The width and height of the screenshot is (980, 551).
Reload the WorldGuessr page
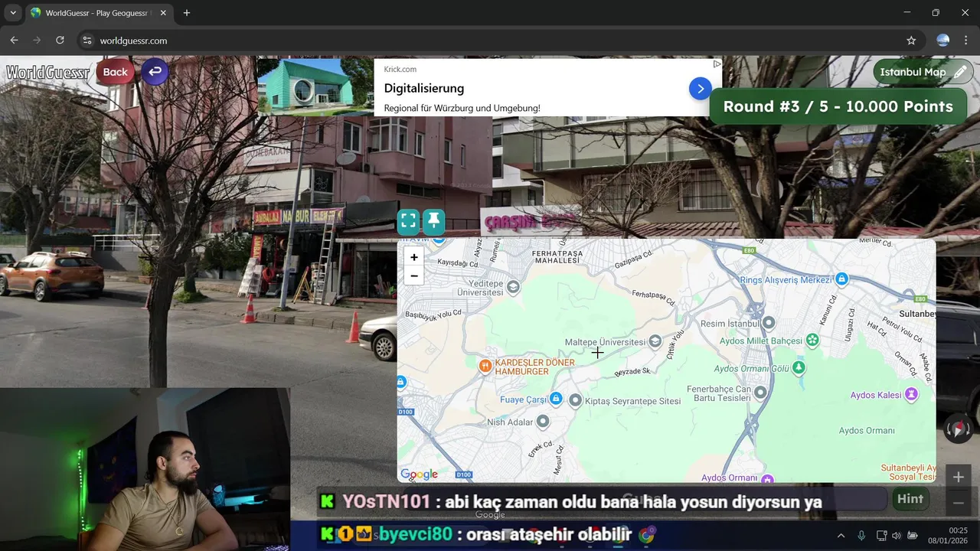click(x=60, y=41)
